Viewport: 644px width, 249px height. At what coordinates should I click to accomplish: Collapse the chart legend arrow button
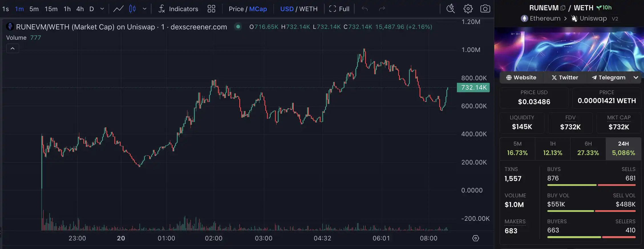tap(13, 49)
